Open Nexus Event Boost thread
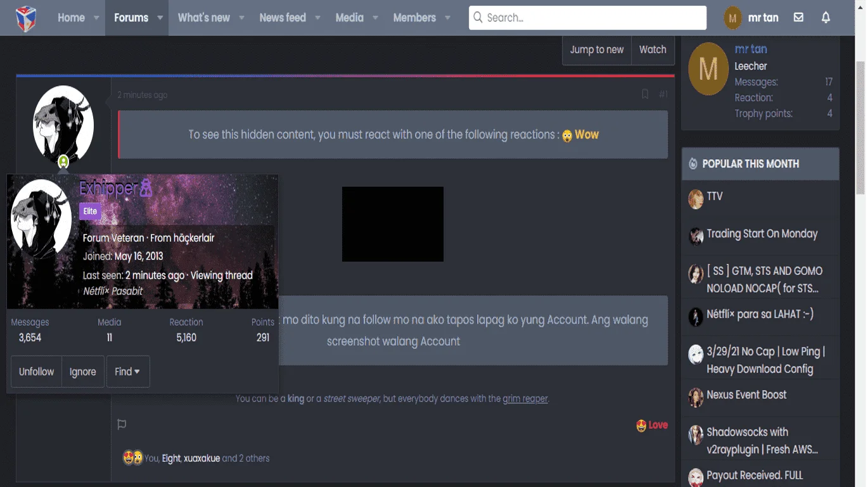868x487 pixels. coord(746,395)
